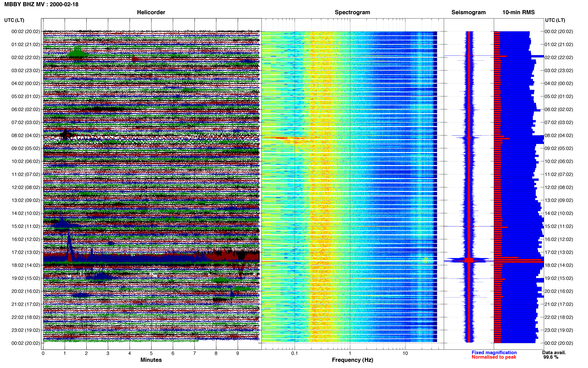Image resolution: width=588 pixels, height=368 pixels.
Task: Click the Helicorder-side time label "04:02 (00:02)"
Action: [26, 83]
